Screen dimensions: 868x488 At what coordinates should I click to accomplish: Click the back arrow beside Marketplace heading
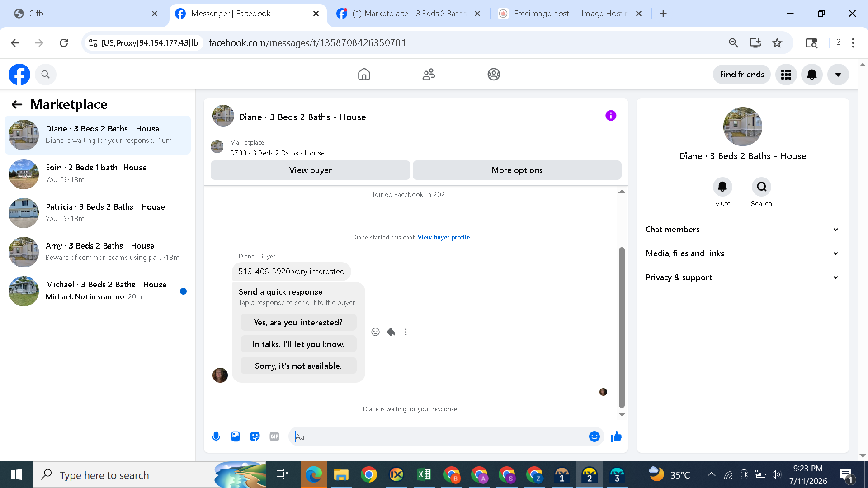(x=17, y=105)
